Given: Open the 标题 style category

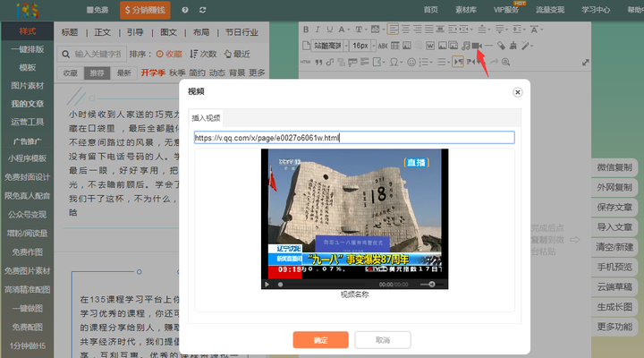Looking at the screenshot, I should (x=70, y=32).
